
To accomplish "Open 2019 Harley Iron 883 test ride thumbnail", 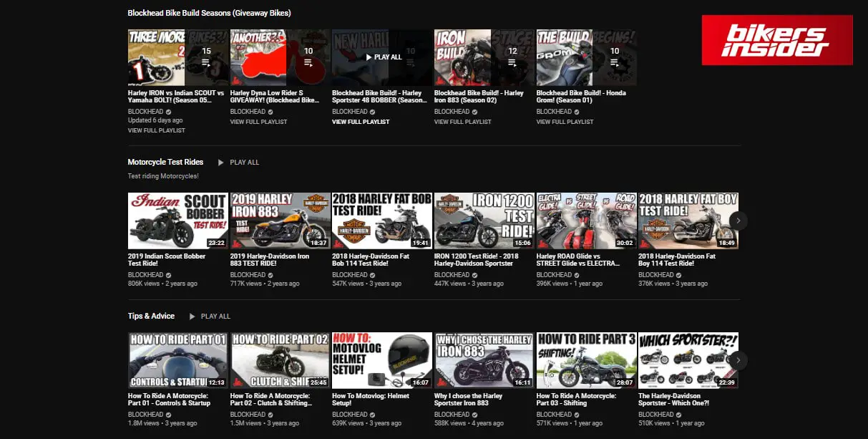I will (280, 221).
